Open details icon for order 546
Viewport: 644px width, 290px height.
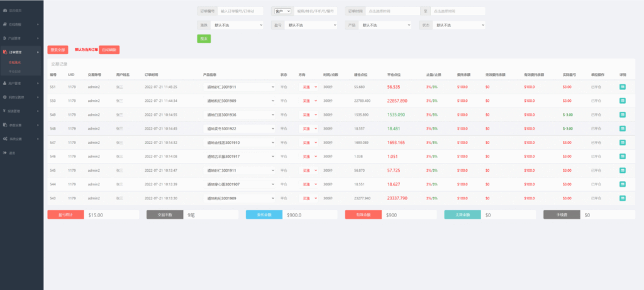[x=622, y=157]
